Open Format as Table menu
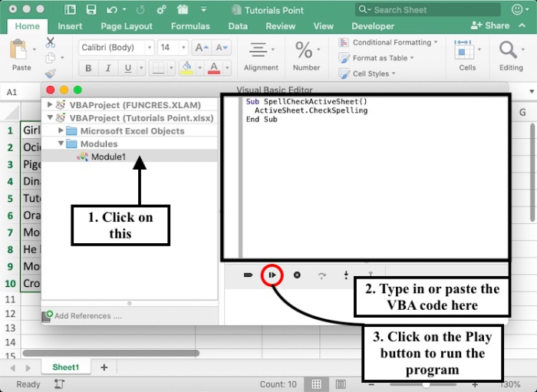This screenshot has height=392, width=537. [x=376, y=58]
